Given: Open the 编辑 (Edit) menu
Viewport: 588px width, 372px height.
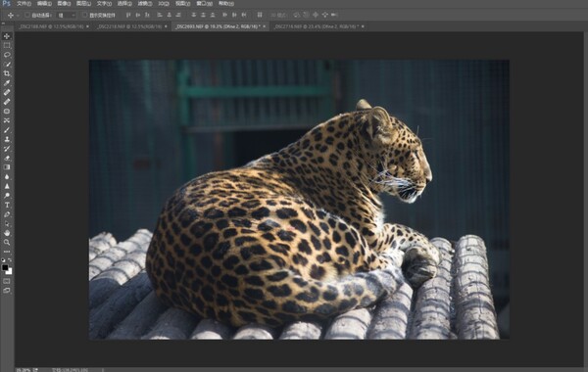Looking at the screenshot, I should [x=44, y=3].
